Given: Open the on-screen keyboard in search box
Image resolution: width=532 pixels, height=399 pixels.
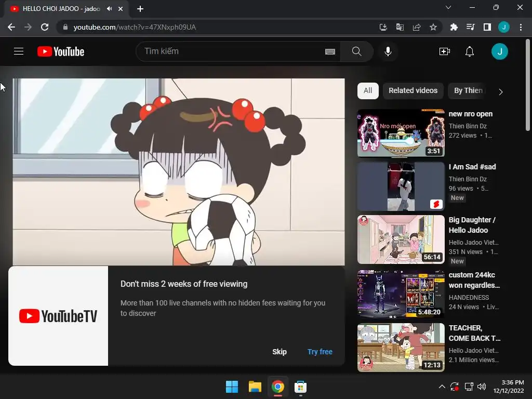Looking at the screenshot, I should [330, 51].
